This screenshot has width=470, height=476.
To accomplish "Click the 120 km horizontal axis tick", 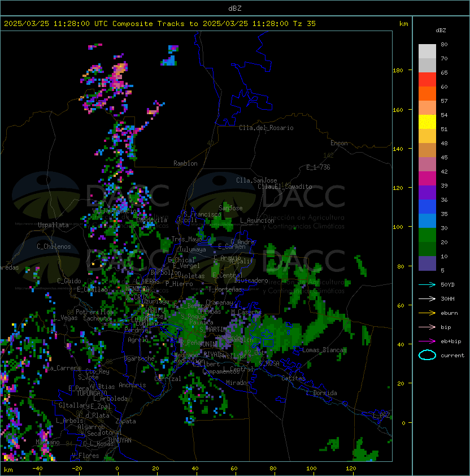I will (351, 468).
